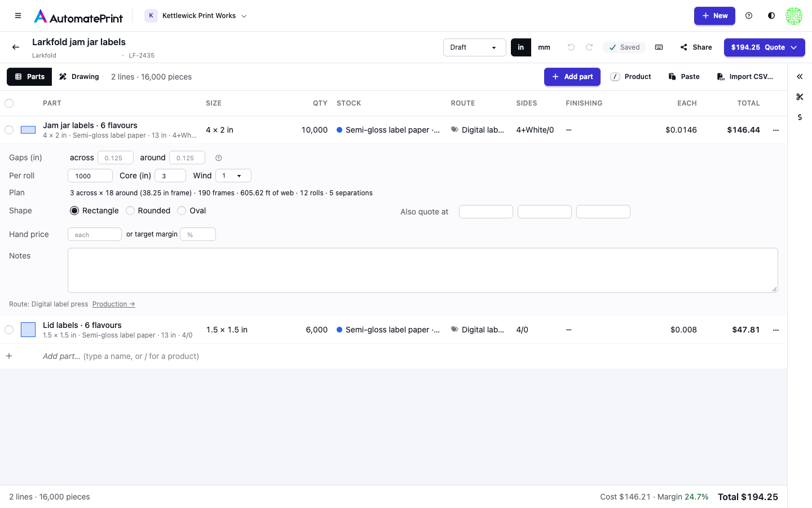Open route selector for Lid labels row

(478, 330)
